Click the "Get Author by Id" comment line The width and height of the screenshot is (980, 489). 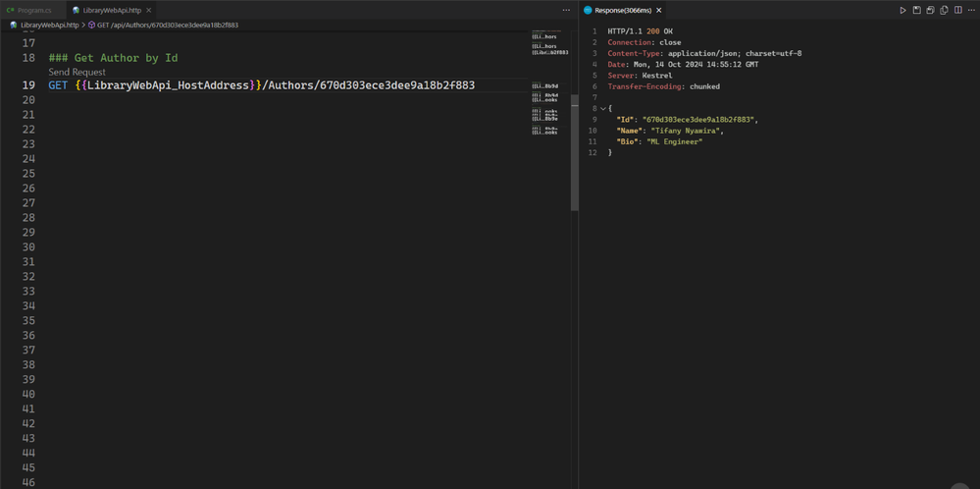113,58
